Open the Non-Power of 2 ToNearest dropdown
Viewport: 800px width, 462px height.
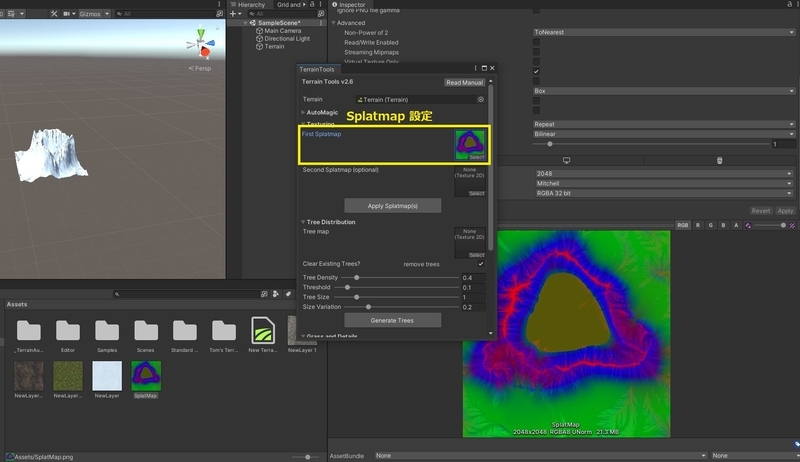click(x=664, y=32)
